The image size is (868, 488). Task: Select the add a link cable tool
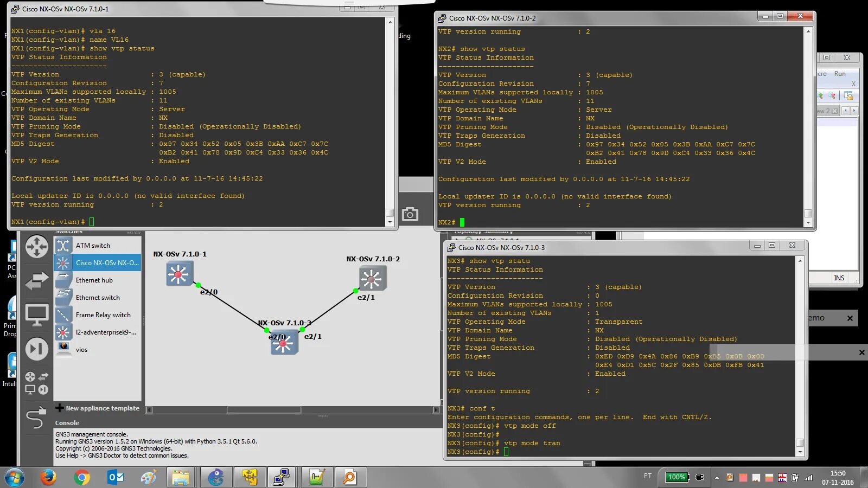36,418
